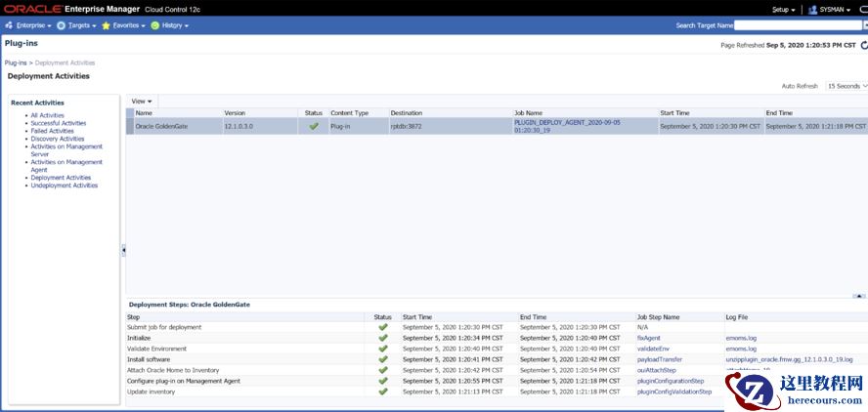Click the Plug-ins breadcrumb link
Image resolution: width=868 pixels, height=412 pixels.
click(16, 62)
